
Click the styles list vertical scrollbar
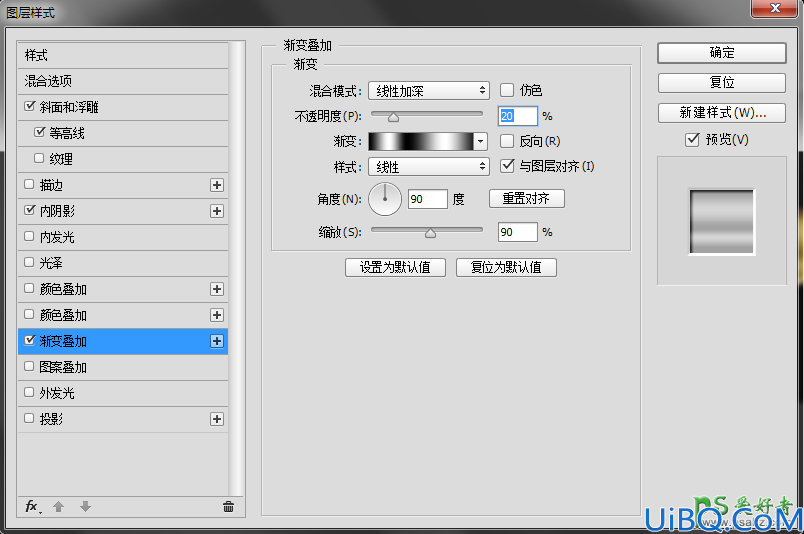pyautogui.click(x=236, y=269)
